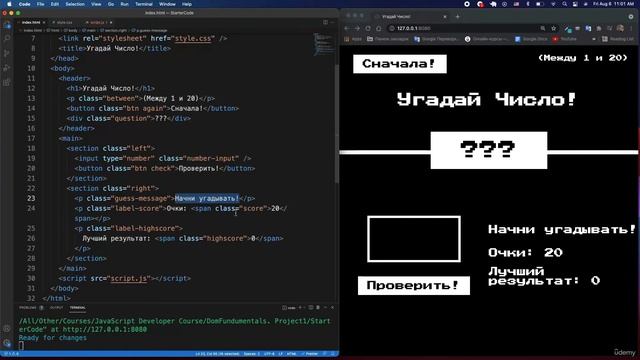Open battery status in macOS menu bar
Viewport: 640px width, 360px height.
pos(540,4)
